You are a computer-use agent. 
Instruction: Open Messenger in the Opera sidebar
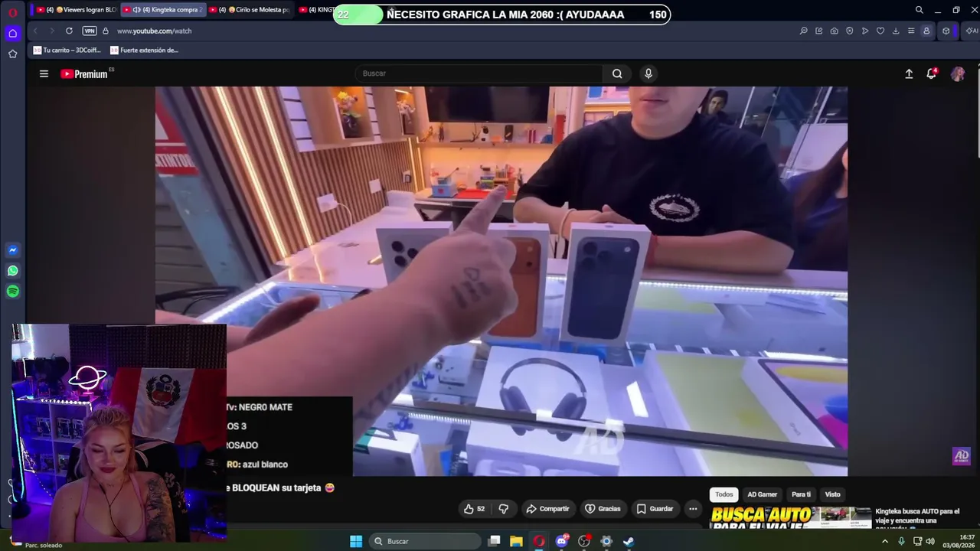12,250
